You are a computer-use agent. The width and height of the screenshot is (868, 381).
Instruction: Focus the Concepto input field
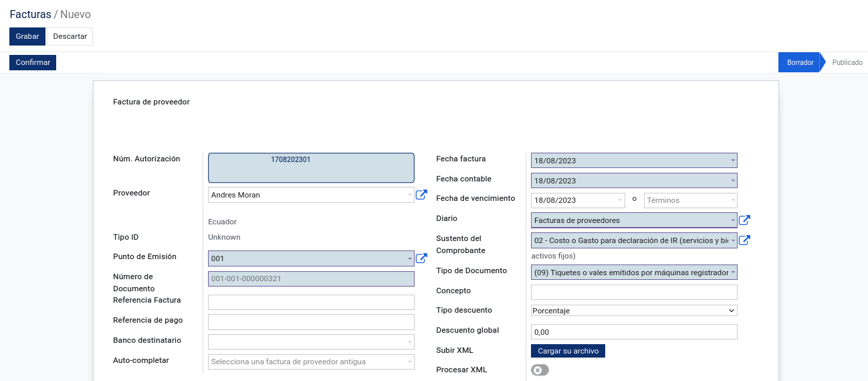[634, 292]
